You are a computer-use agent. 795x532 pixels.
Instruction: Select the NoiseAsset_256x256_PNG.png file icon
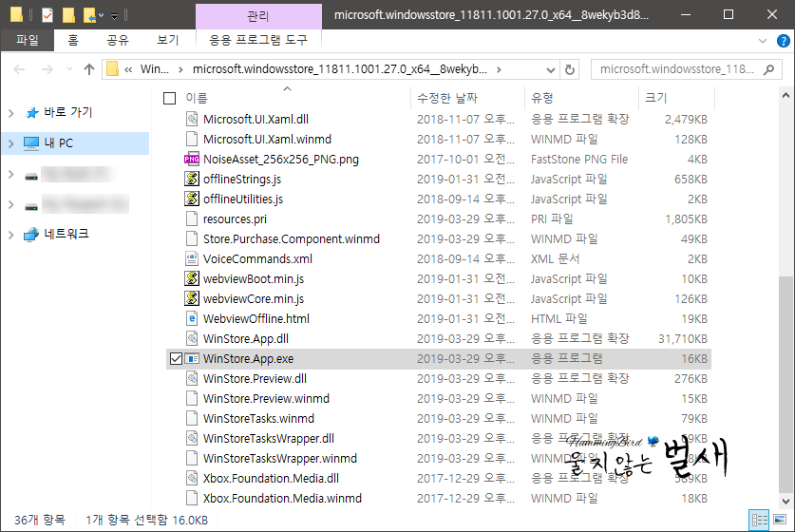point(192,160)
